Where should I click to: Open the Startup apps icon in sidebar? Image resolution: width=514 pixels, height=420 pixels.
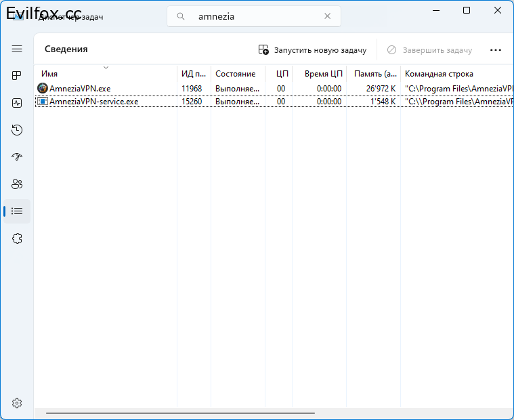click(x=17, y=157)
